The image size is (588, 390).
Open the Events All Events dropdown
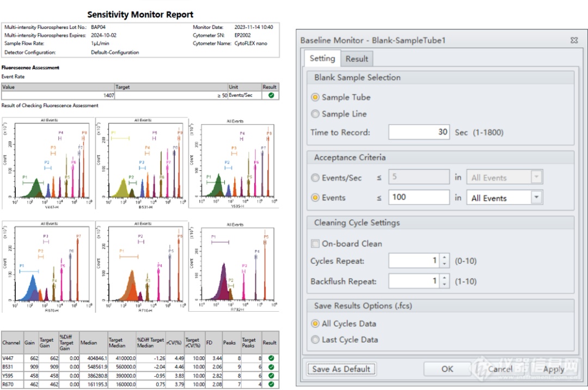(x=536, y=198)
